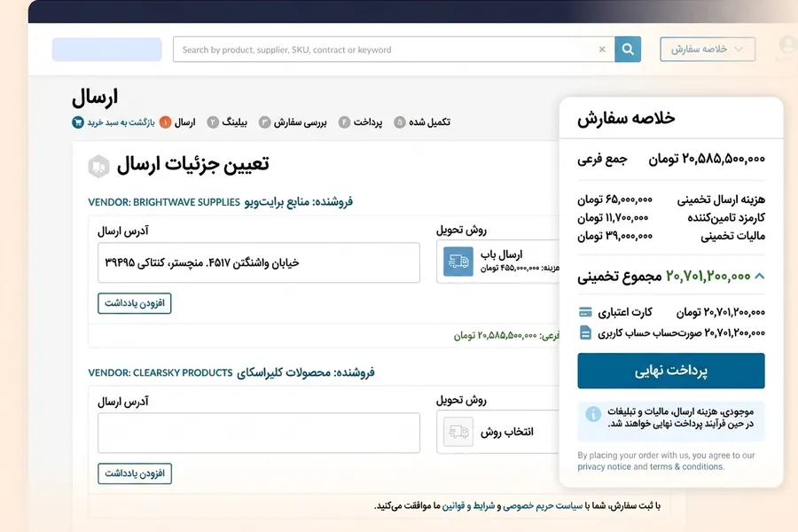Click the credit card icon beside کارت اعتباری

[585, 312]
